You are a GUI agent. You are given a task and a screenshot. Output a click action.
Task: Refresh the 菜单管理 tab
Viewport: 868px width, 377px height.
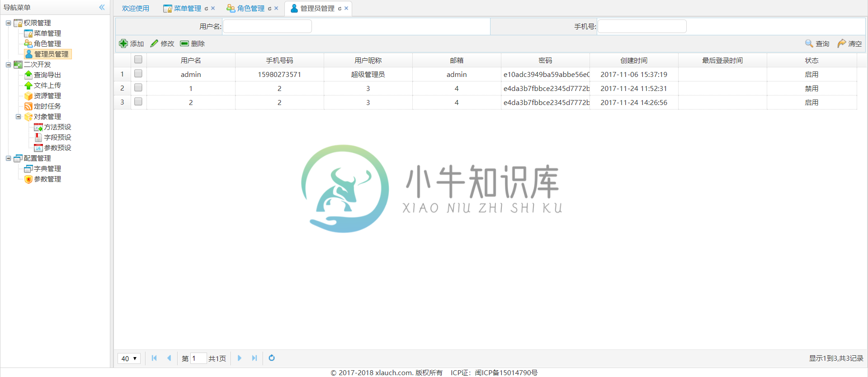tap(206, 9)
